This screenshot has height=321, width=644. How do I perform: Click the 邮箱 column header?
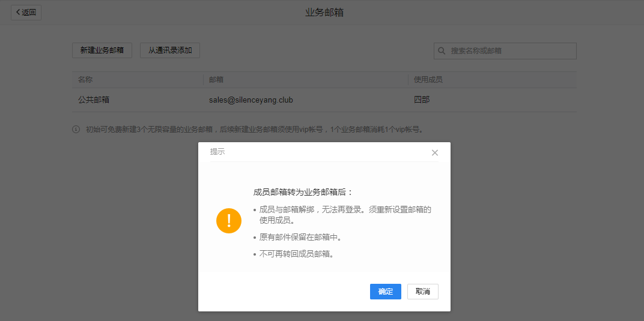(216, 80)
